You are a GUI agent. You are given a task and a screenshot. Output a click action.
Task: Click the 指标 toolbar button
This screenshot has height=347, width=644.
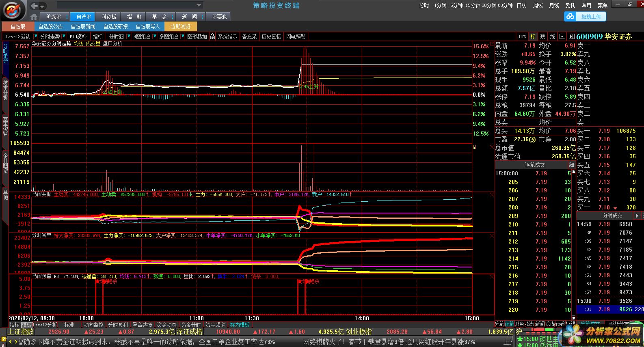point(98,37)
